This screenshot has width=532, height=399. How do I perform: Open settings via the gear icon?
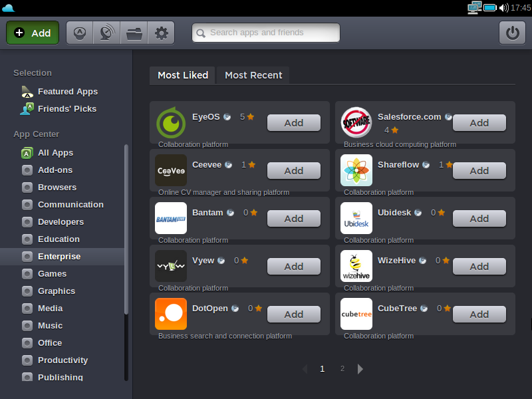pos(161,33)
